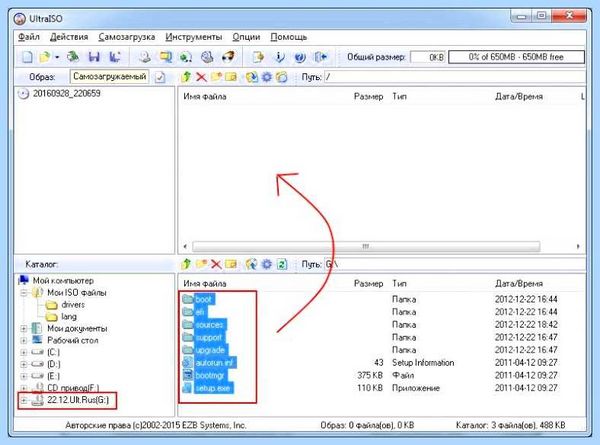The height and width of the screenshot is (445, 600).
Task: Click New folder icon in image toolbar
Action: click(x=216, y=77)
